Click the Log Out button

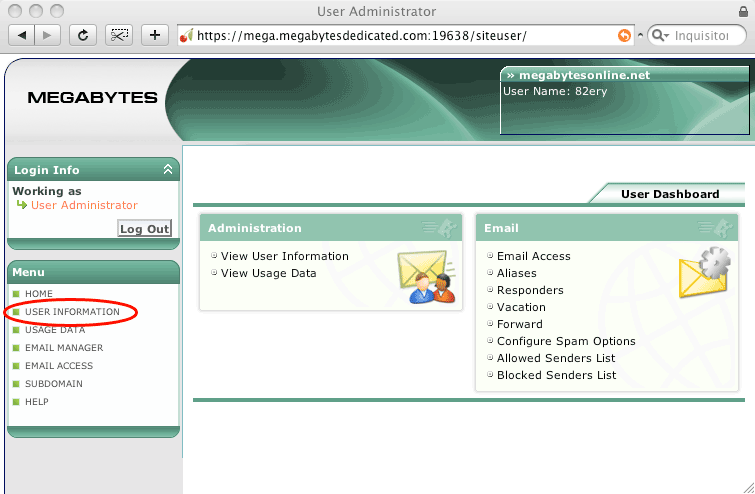pyautogui.click(x=144, y=229)
